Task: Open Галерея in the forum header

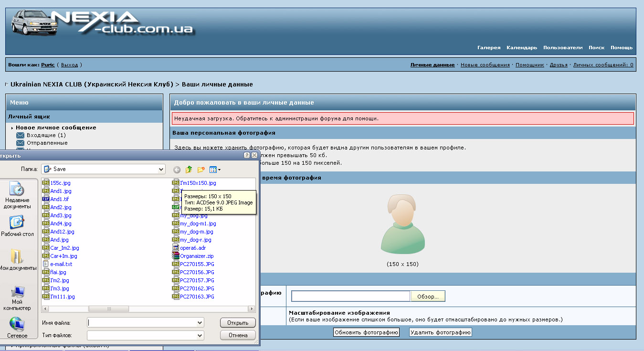Action: coord(489,48)
